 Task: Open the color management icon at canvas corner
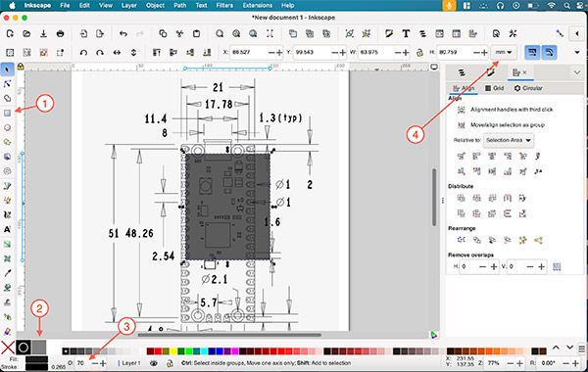434,335
